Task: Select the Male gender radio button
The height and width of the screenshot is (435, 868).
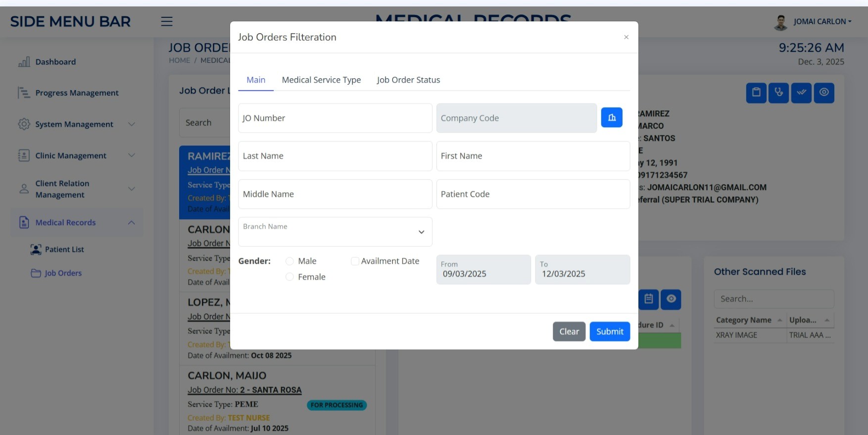Action: (289, 261)
